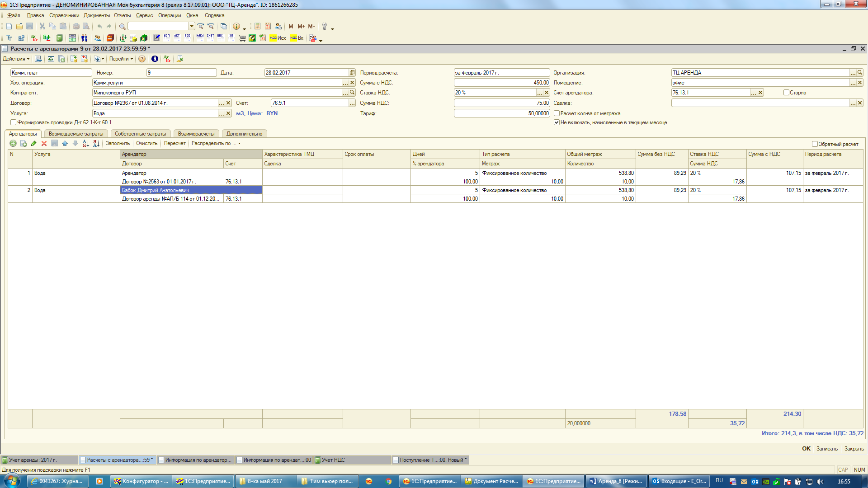
Task: Click the red delete row icon
Action: [x=44, y=143]
